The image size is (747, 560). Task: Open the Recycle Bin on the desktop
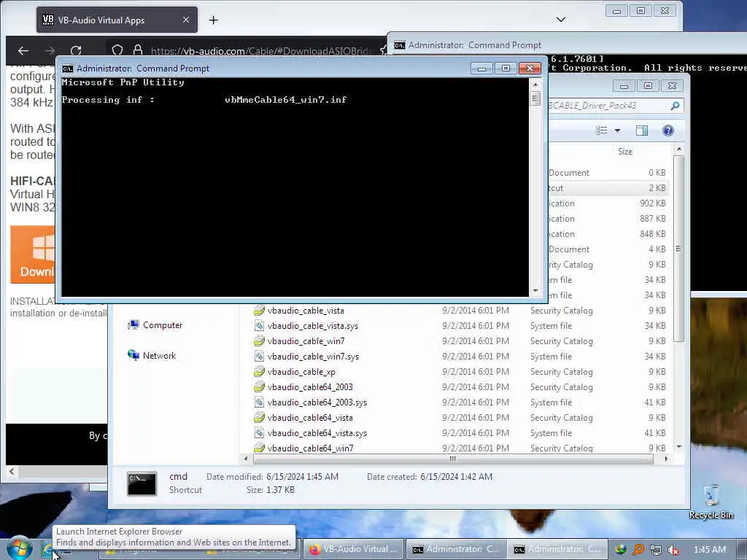click(711, 502)
